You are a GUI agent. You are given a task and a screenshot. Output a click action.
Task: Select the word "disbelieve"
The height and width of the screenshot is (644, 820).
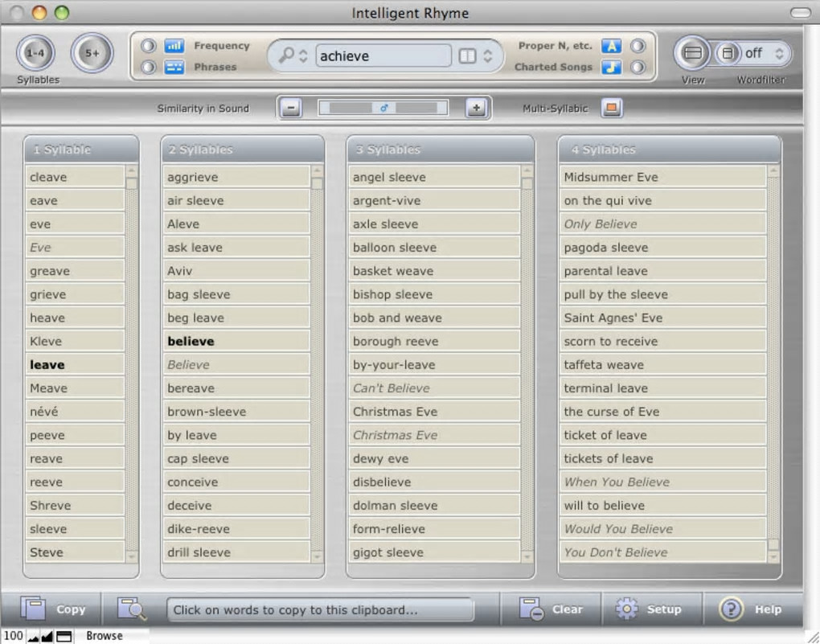click(x=434, y=482)
